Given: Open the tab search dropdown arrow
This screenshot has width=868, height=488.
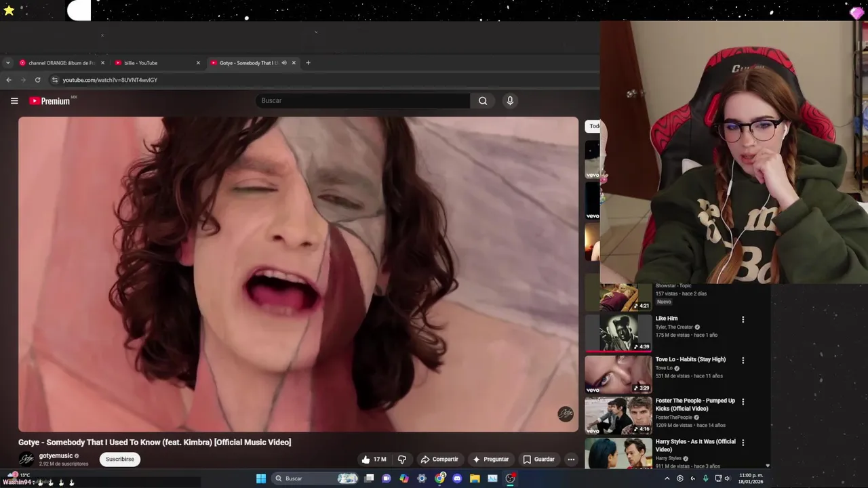Looking at the screenshot, I should tap(7, 63).
